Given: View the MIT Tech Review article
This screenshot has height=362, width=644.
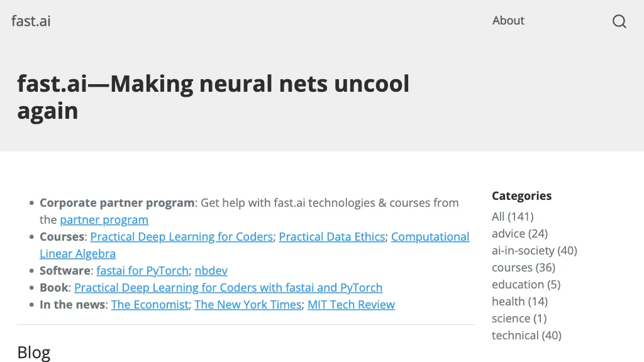Looking at the screenshot, I should (x=351, y=305).
